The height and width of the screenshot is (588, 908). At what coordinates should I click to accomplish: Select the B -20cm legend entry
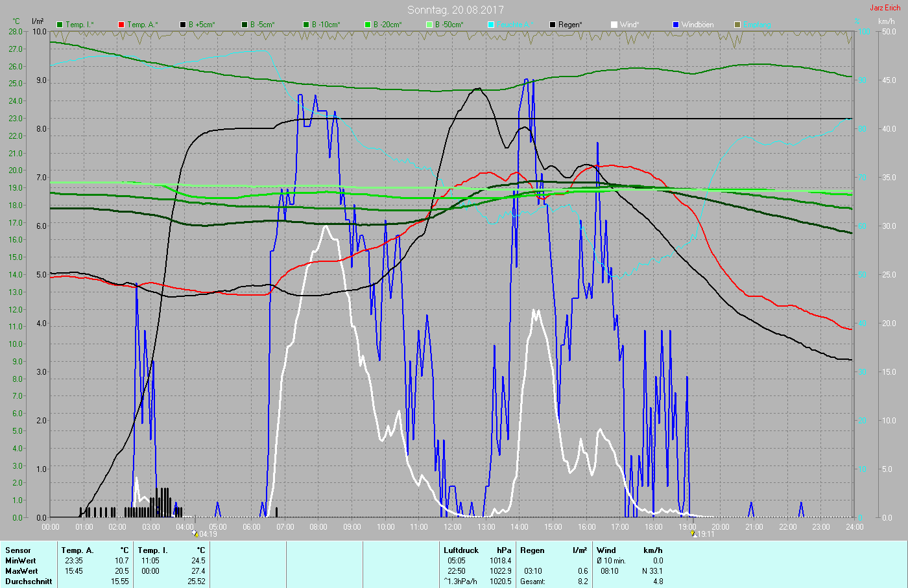387,25
